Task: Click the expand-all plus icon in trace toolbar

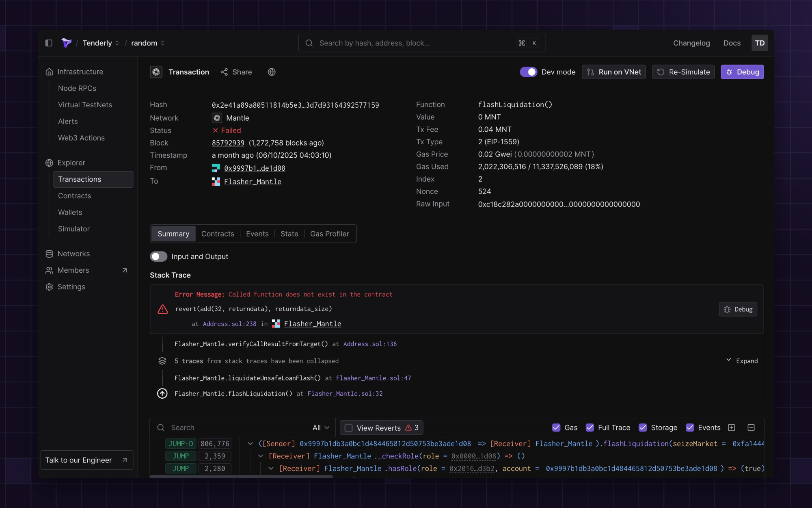Action: [x=732, y=428]
